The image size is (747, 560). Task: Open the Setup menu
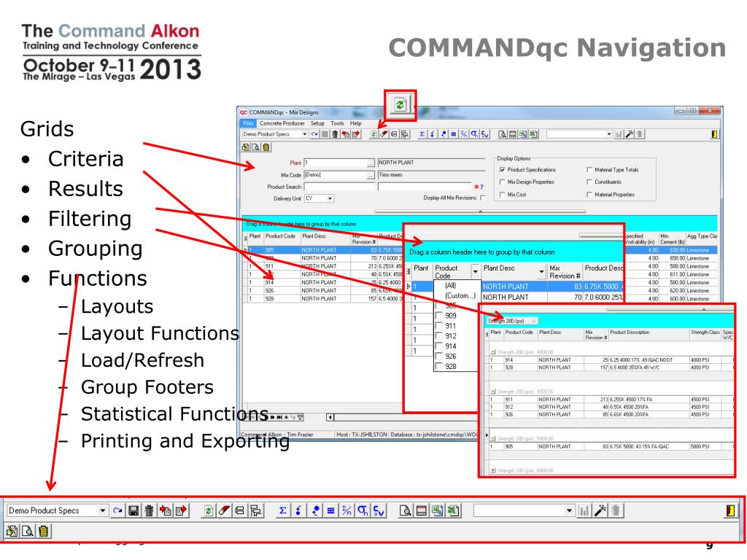tap(317, 123)
